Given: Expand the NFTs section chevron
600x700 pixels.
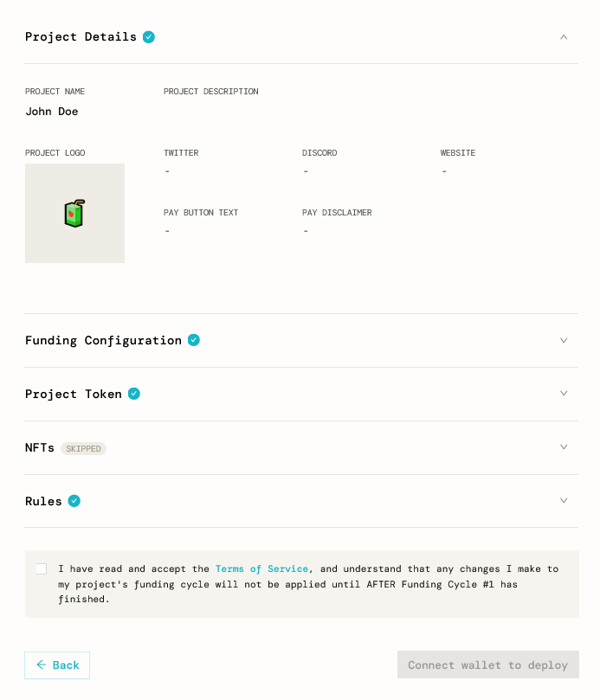Looking at the screenshot, I should coord(564,447).
